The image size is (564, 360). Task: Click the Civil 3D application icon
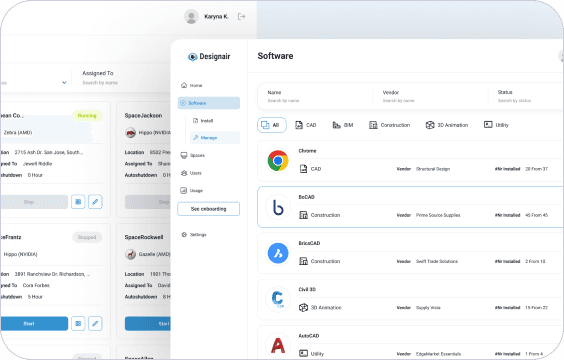[x=278, y=299]
